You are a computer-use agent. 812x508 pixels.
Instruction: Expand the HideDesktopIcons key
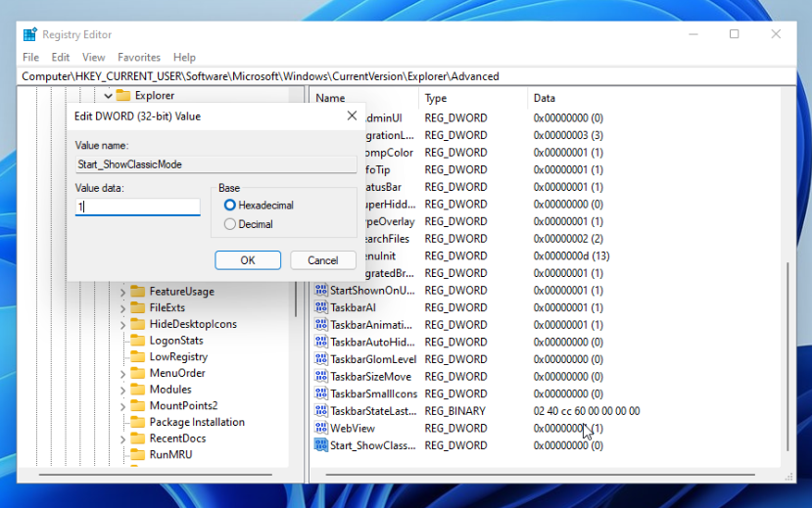122,325
